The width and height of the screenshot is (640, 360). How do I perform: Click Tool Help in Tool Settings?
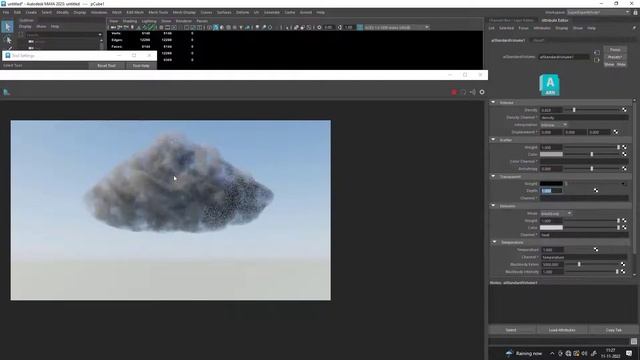(141, 65)
